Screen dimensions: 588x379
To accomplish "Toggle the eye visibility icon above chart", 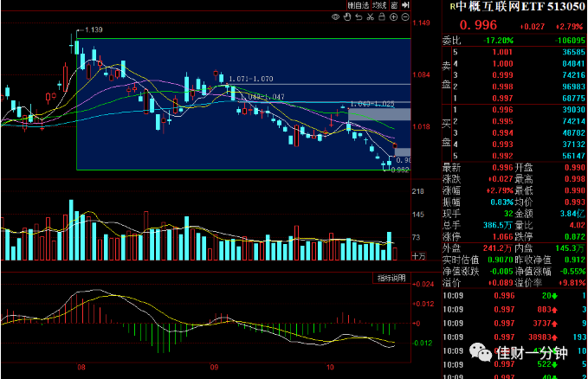I will click(336, 16).
